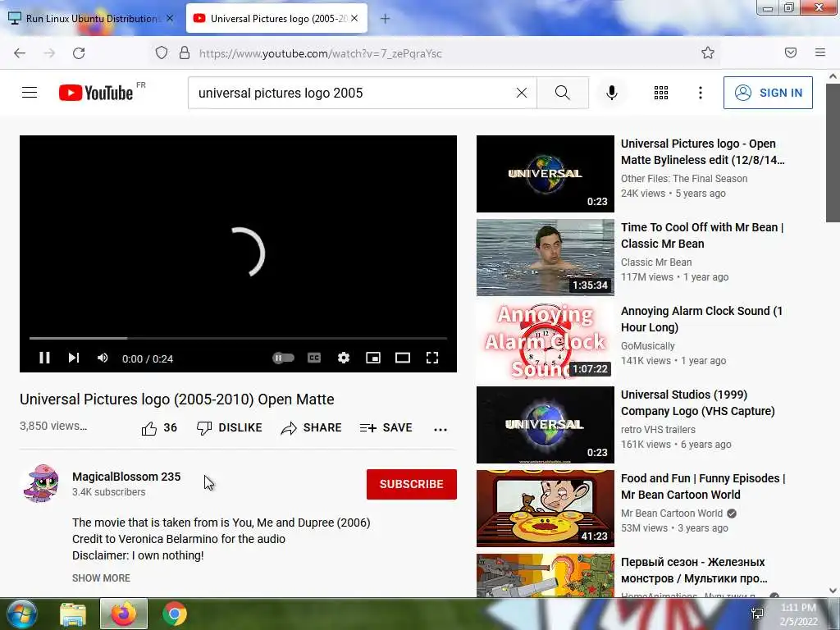Open the YouTube apps grid
This screenshot has height=630, width=840.
point(661,93)
